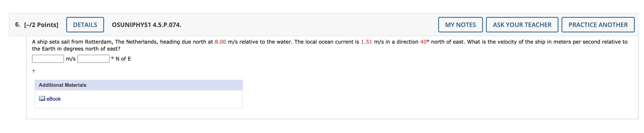Click the red 40 degree angle value

tap(423, 42)
